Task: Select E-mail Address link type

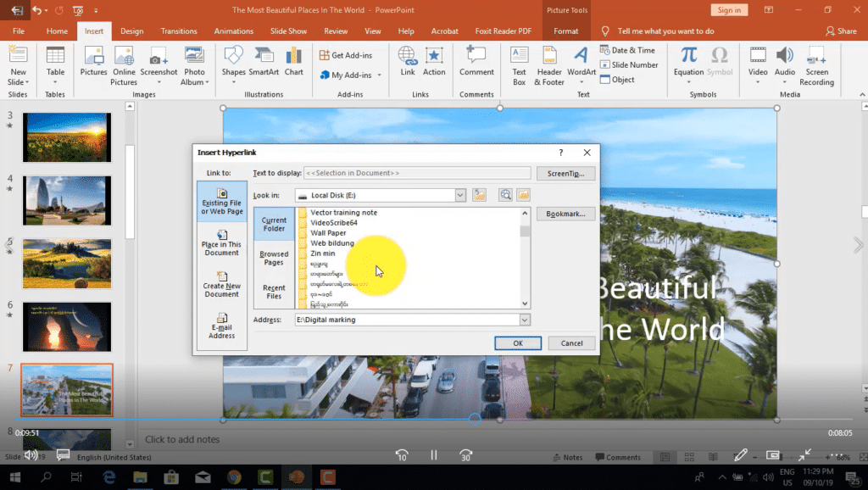Action: (x=222, y=326)
